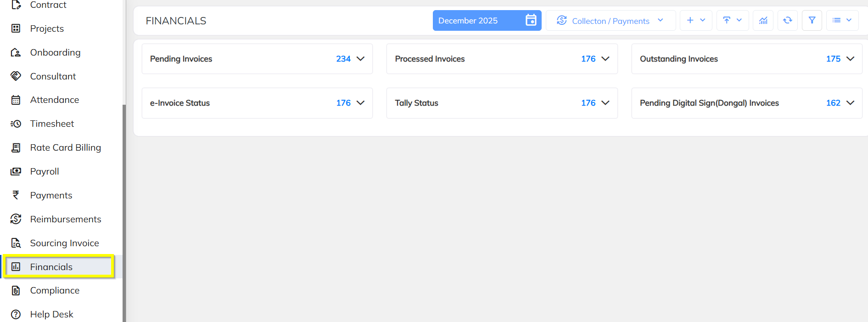Open the filter funnel icon
The image size is (868, 322).
[812, 20]
